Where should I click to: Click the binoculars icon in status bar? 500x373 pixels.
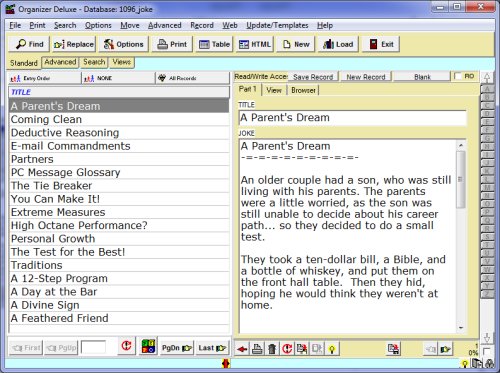click(x=490, y=363)
